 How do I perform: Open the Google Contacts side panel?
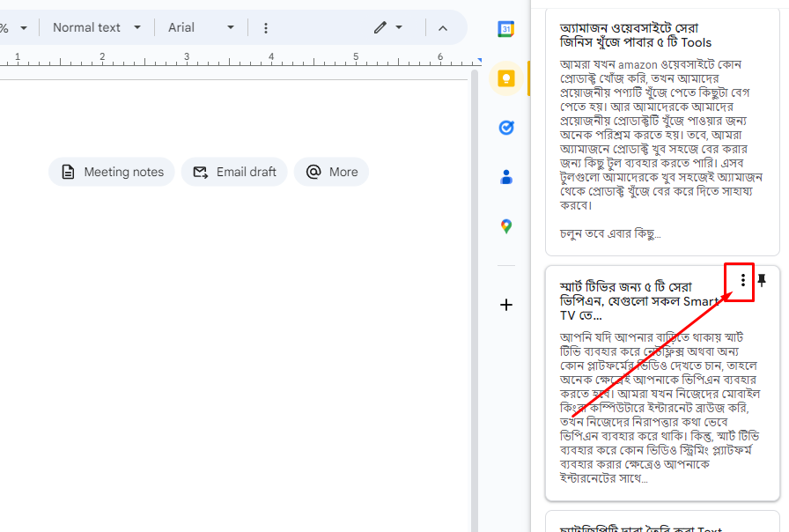tap(506, 177)
